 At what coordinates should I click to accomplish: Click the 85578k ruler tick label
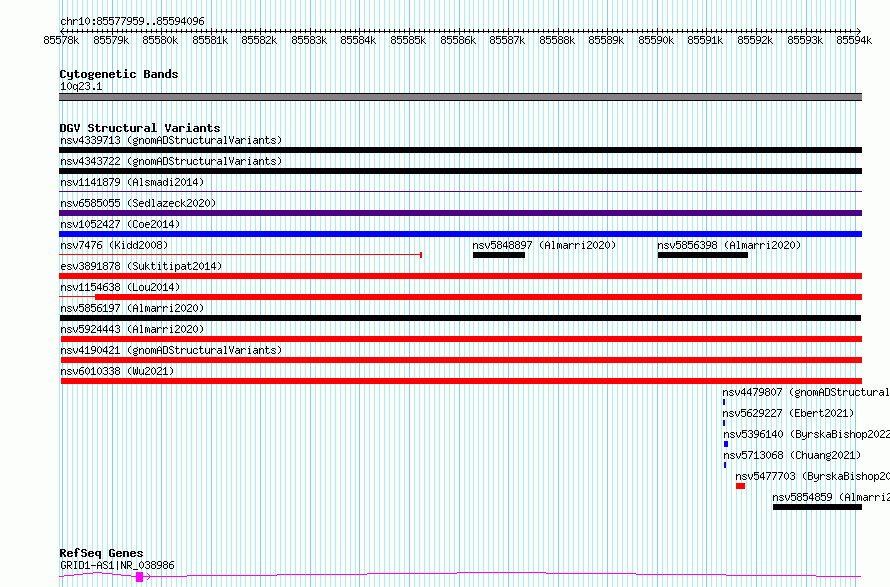coord(61,40)
